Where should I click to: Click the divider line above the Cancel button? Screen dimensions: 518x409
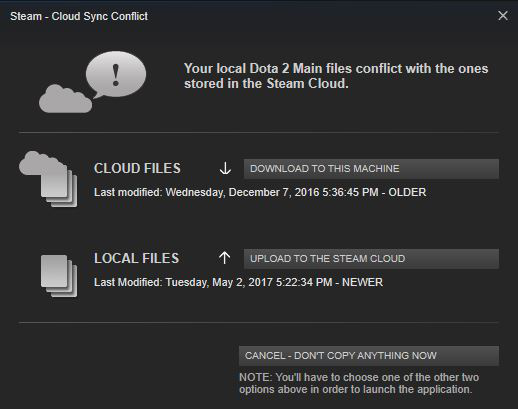pyautogui.click(x=259, y=322)
